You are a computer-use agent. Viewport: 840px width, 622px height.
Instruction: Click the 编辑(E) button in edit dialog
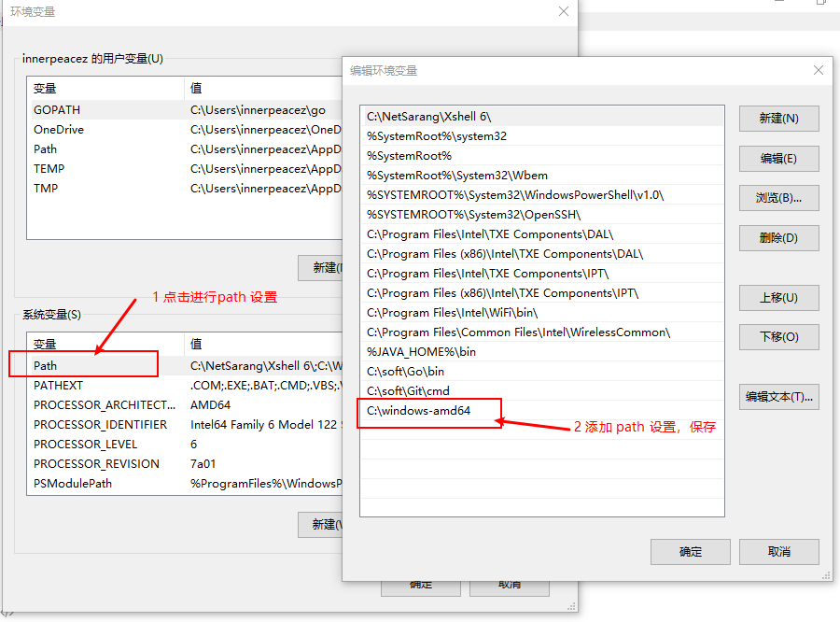point(778,158)
